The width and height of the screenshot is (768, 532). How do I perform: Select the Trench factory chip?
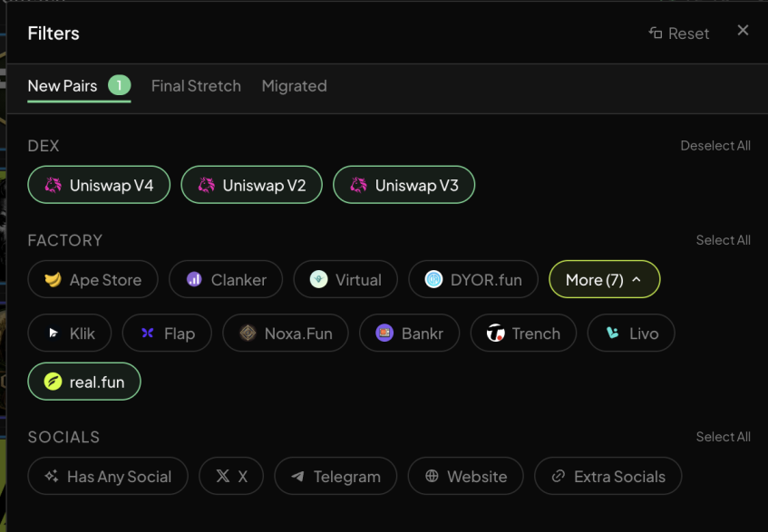click(x=523, y=334)
